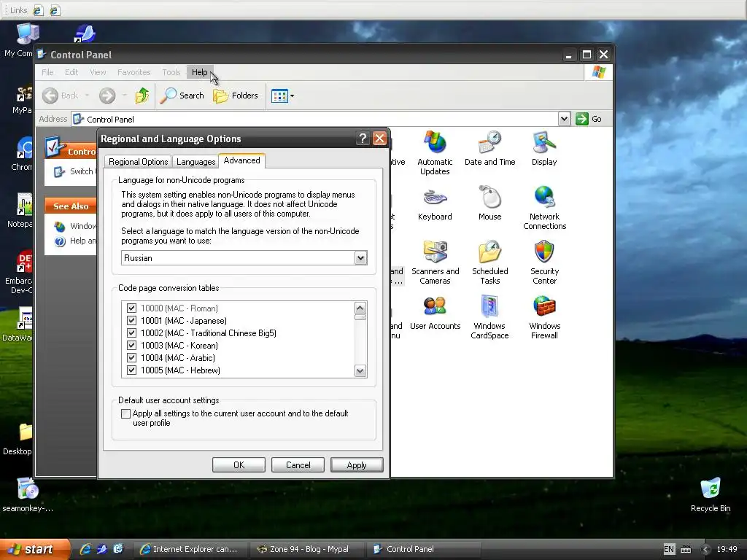
Task: Click the Control Panel taskbar button
Action: point(424,549)
